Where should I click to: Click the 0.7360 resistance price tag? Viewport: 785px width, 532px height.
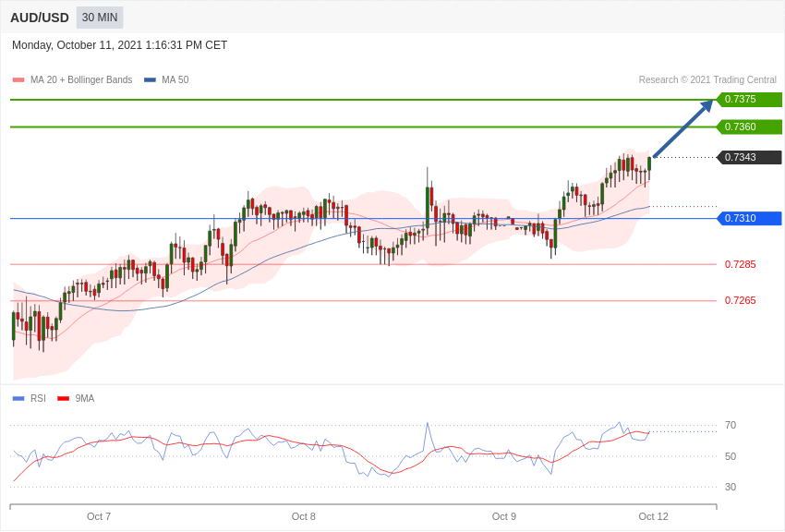(750, 127)
